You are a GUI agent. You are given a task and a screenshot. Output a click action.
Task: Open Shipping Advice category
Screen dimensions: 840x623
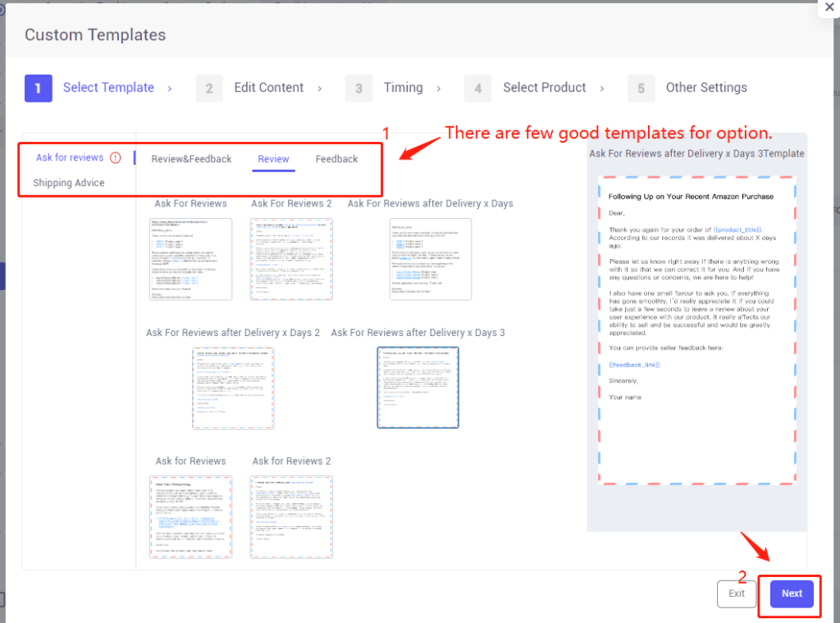(x=69, y=183)
